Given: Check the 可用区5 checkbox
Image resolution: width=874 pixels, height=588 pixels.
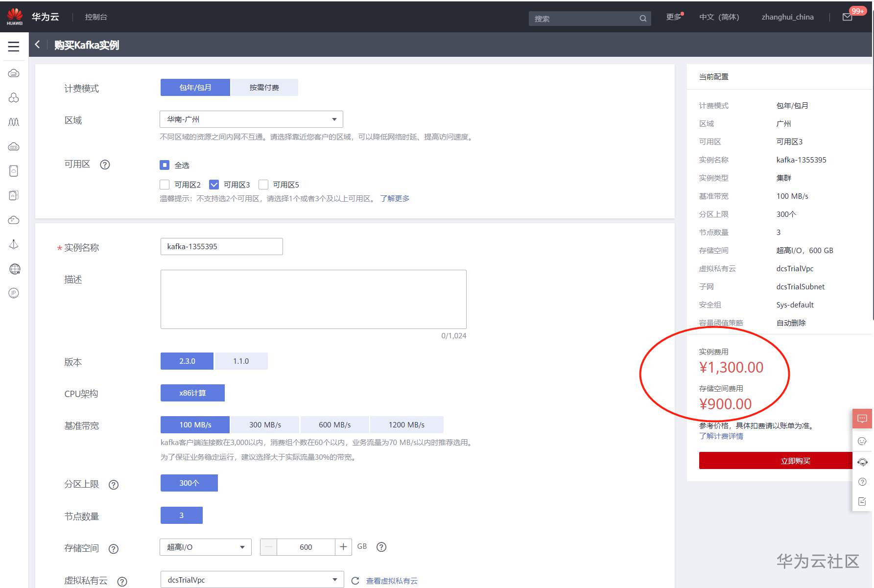Looking at the screenshot, I should (263, 185).
